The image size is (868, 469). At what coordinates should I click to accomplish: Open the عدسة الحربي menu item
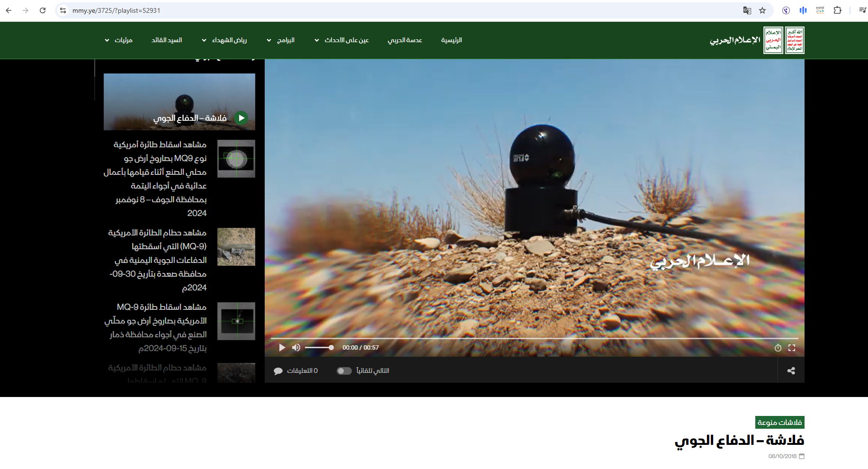click(x=405, y=40)
